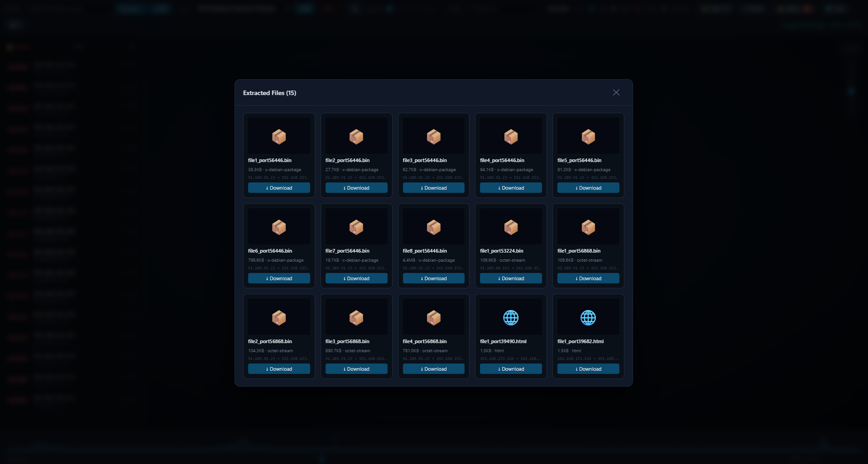Click 781.0KB octet-stream size label
This screenshot has height=464, width=868.
point(425,351)
